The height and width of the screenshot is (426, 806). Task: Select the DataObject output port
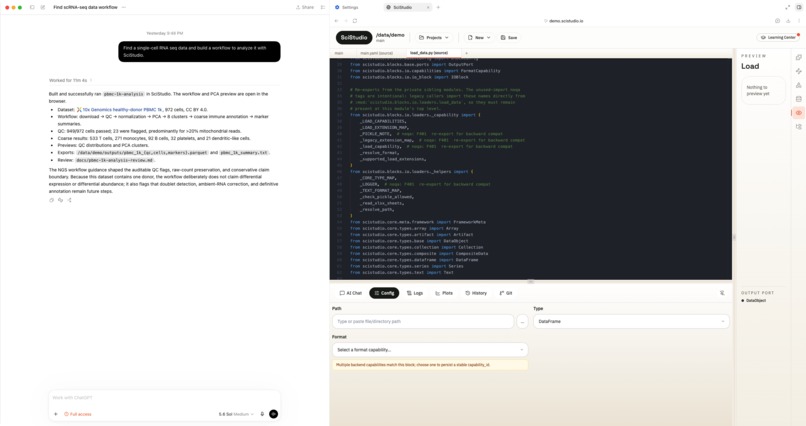pyautogui.click(x=754, y=301)
